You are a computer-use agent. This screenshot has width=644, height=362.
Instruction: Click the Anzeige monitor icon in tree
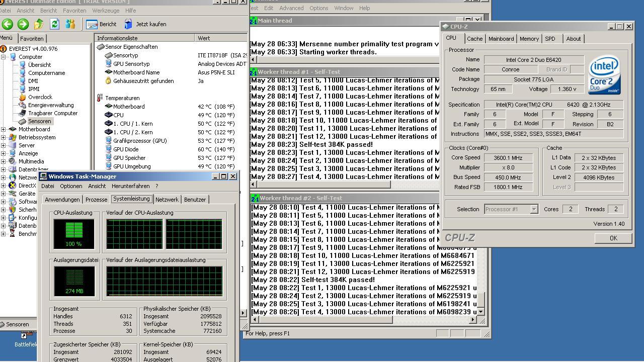pos(13,153)
